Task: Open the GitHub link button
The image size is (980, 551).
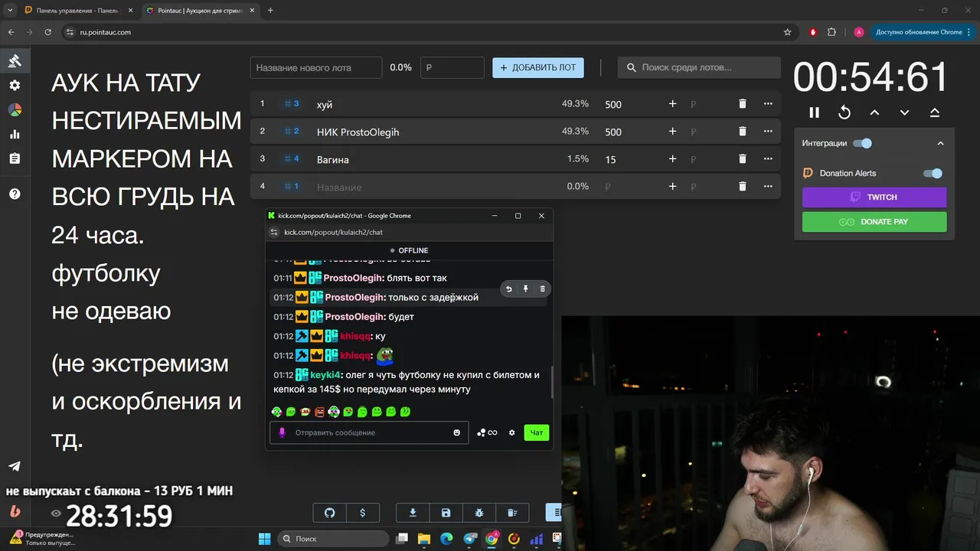Action: pyautogui.click(x=330, y=513)
